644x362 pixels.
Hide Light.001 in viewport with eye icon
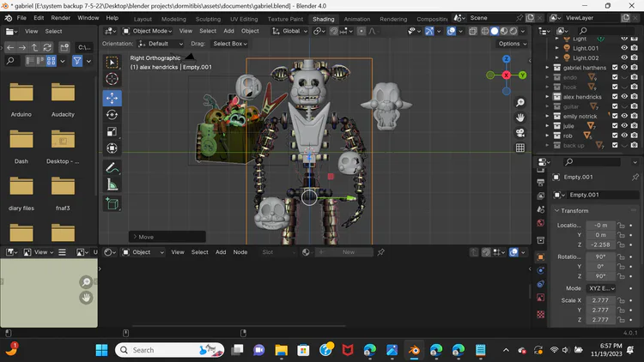pyautogui.click(x=624, y=48)
